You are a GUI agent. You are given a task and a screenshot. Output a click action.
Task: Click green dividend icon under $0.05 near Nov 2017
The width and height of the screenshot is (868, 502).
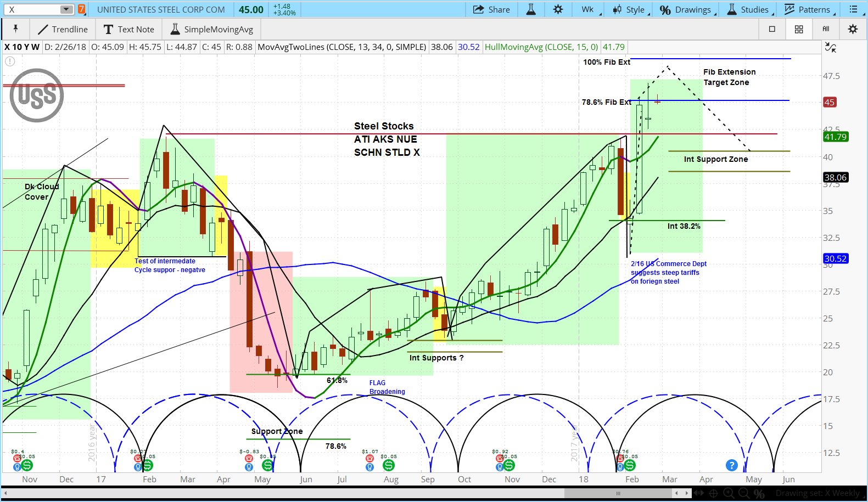509,465
